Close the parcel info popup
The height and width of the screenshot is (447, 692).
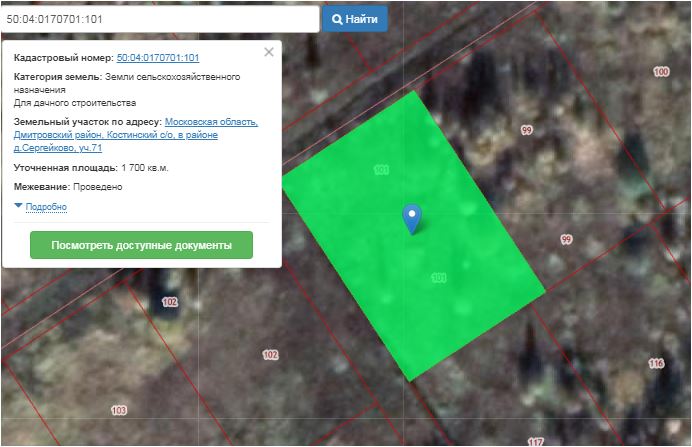tap(268, 53)
